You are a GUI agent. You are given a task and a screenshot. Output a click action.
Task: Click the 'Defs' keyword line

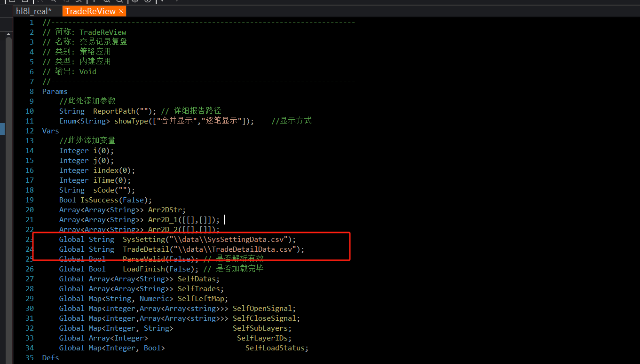[x=51, y=358]
